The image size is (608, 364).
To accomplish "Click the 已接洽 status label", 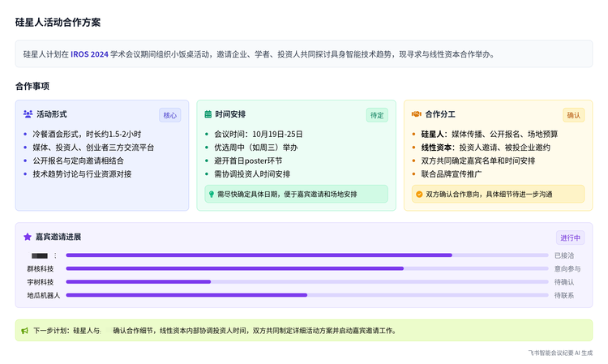I will pyautogui.click(x=565, y=255).
